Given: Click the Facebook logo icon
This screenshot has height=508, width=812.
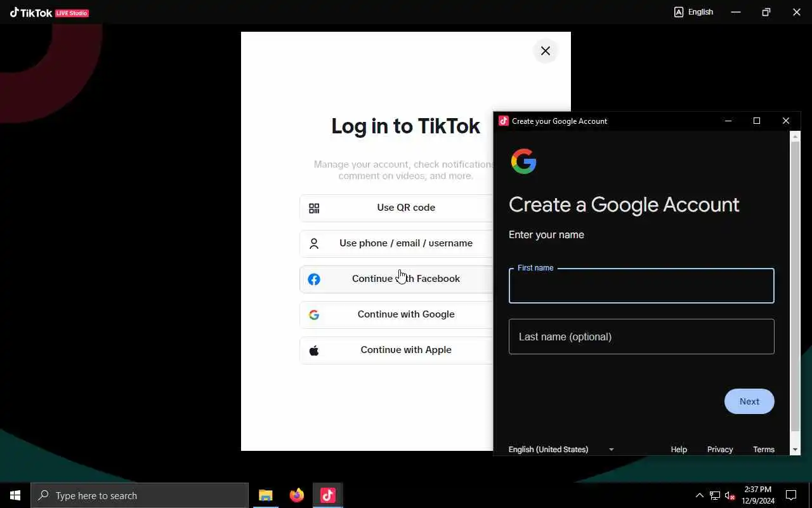Looking at the screenshot, I should coord(314,279).
